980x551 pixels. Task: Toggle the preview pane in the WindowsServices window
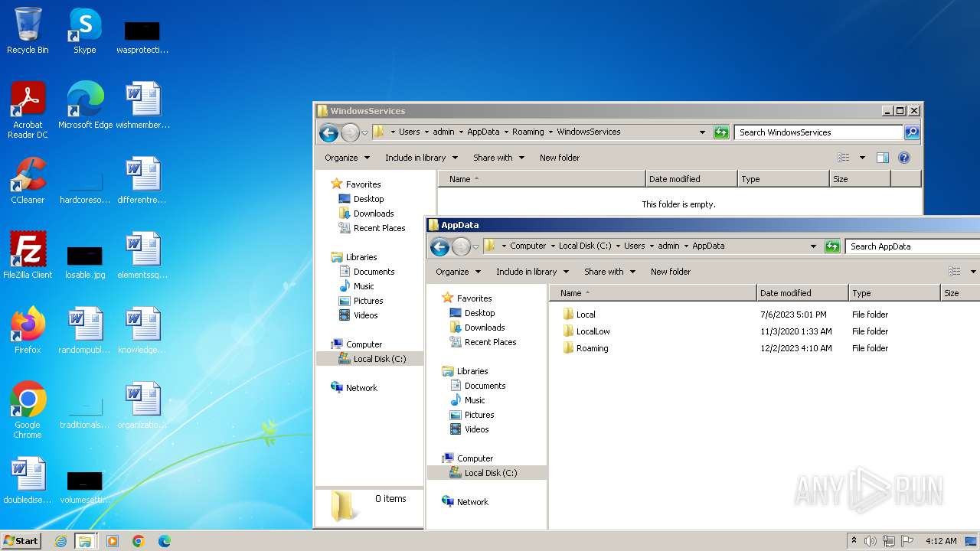click(883, 158)
